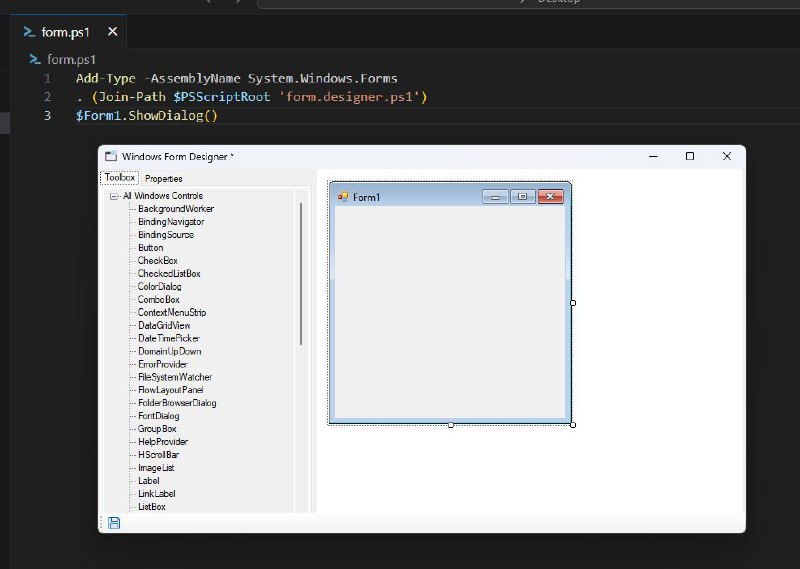Pick ListBox from the toolbox
Screen dimensions: 800x569
(x=152, y=507)
